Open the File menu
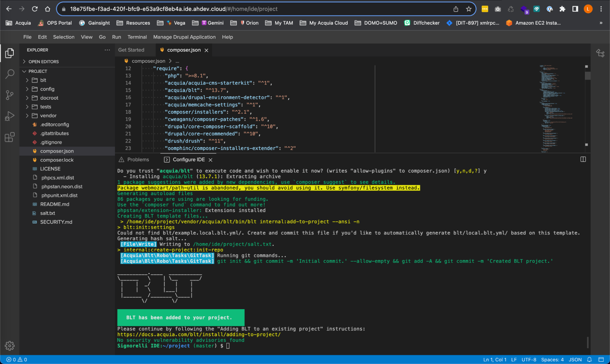The image size is (610, 364). 27,37
